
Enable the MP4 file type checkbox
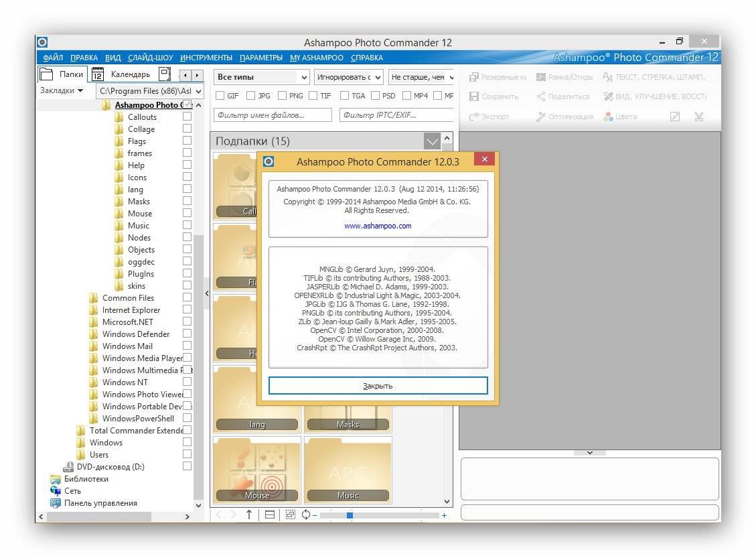(406, 96)
